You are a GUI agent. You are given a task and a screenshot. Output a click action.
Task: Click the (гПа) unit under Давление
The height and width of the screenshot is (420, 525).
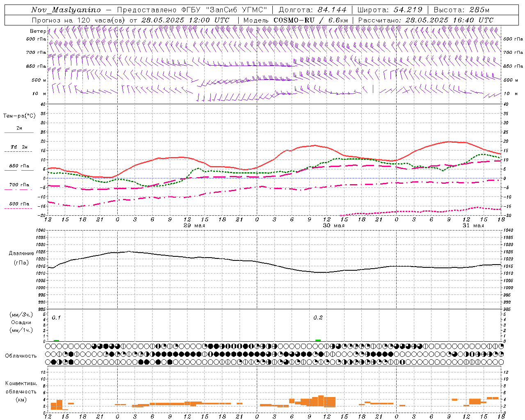click(x=21, y=262)
